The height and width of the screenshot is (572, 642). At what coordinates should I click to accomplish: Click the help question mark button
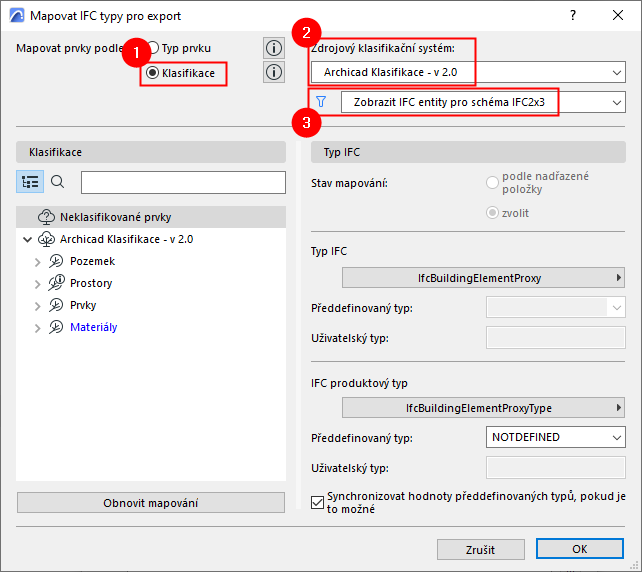pos(573,16)
